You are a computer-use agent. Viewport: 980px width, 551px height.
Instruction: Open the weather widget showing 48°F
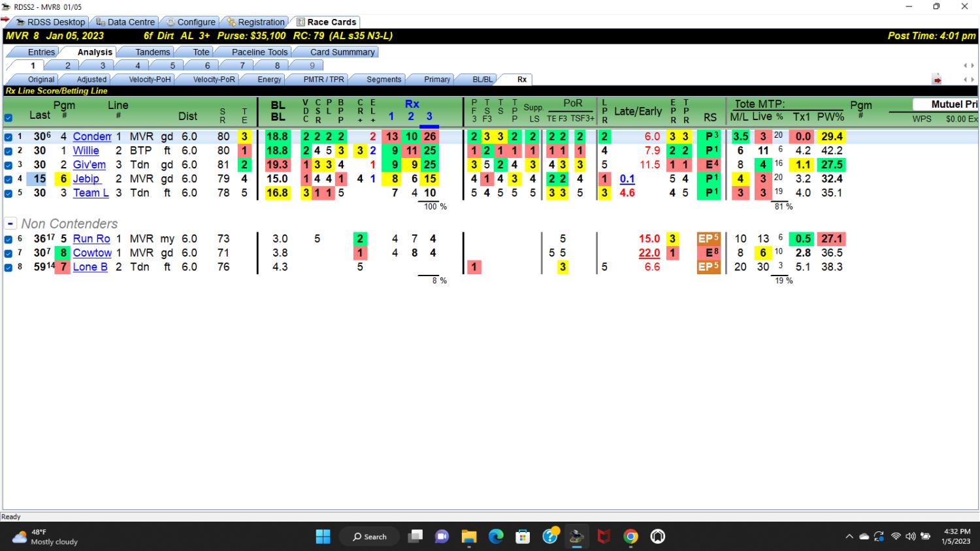pyautogui.click(x=46, y=537)
